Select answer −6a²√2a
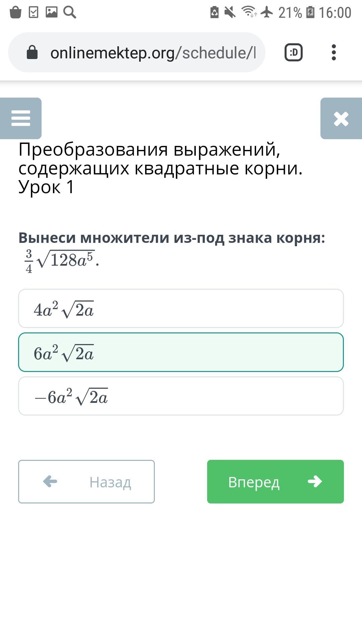 (x=181, y=396)
